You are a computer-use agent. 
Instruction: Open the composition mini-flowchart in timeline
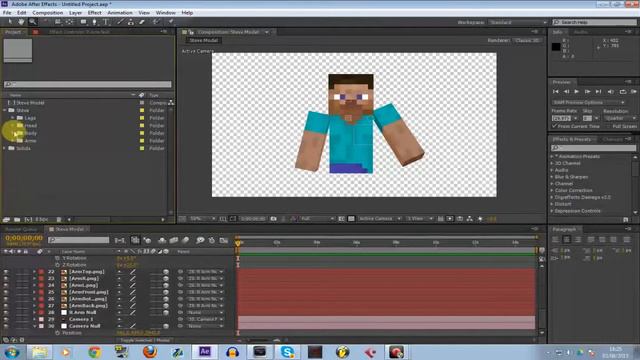pos(120,240)
